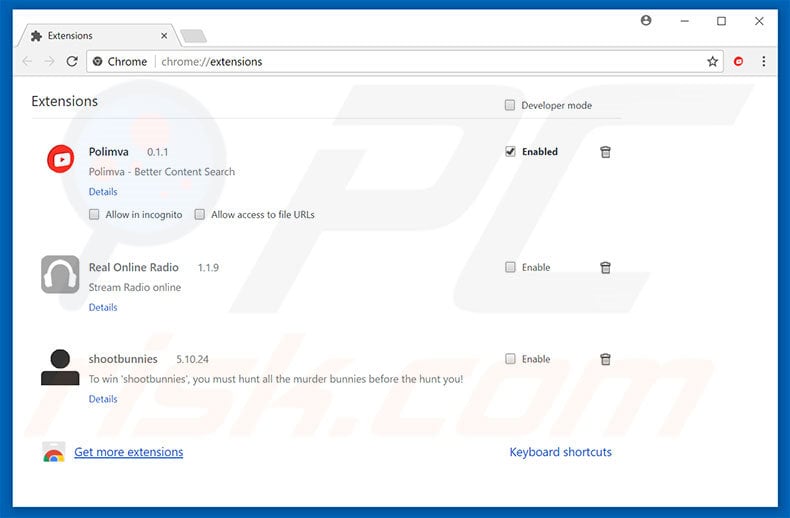Open Chrome's three-dot menu
The image size is (790, 518).
pyautogui.click(x=764, y=61)
